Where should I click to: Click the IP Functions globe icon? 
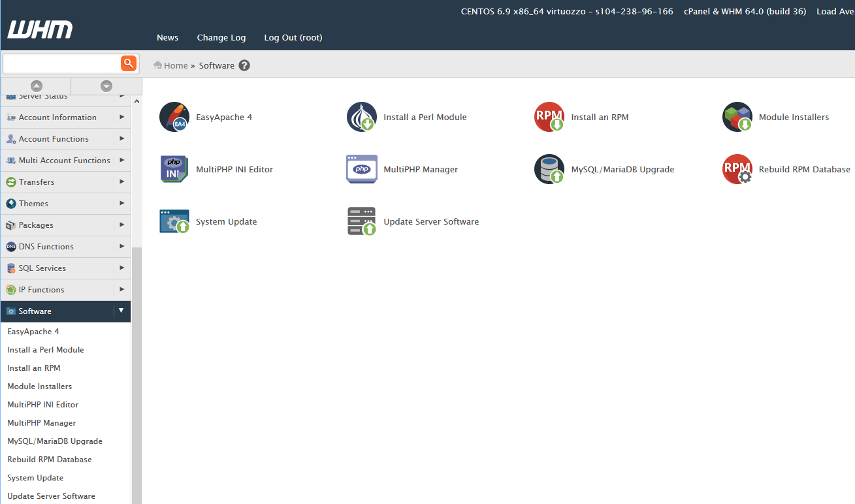(11, 290)
